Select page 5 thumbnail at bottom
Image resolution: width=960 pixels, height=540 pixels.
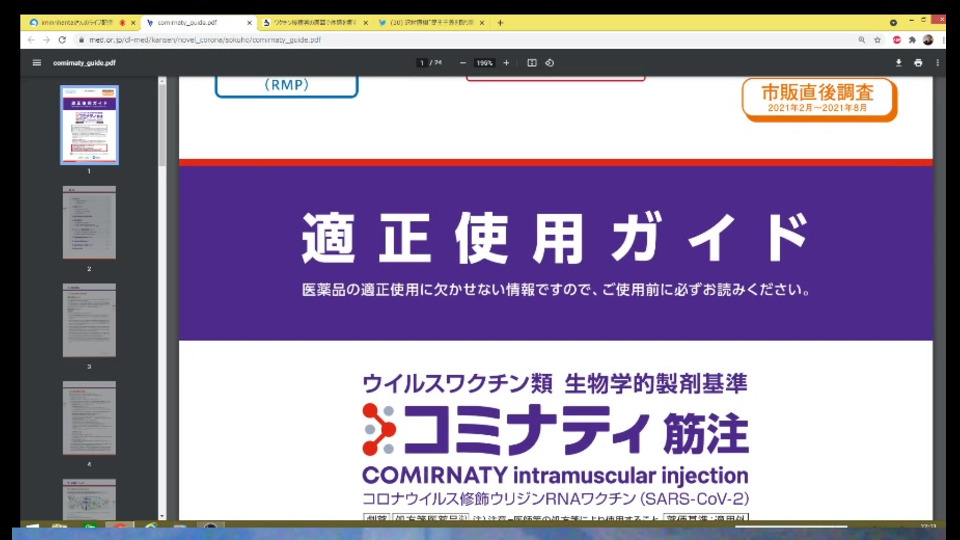click(x=89, y=499)
